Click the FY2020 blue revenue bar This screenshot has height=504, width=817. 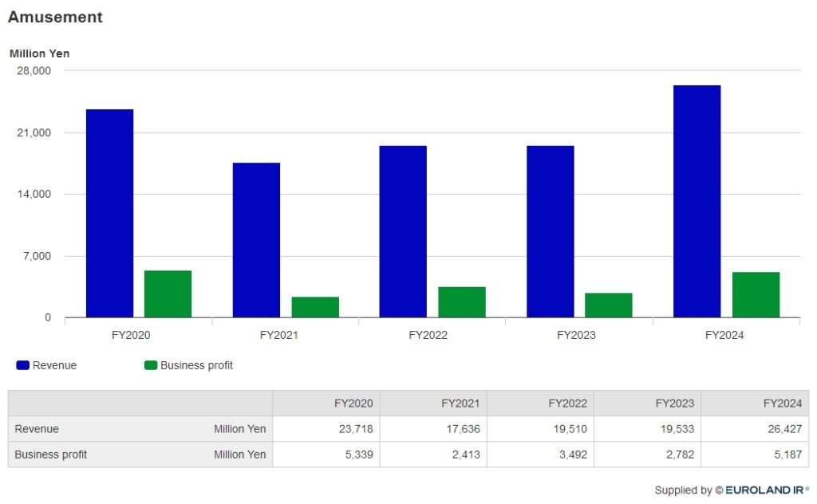pos(109,213)
